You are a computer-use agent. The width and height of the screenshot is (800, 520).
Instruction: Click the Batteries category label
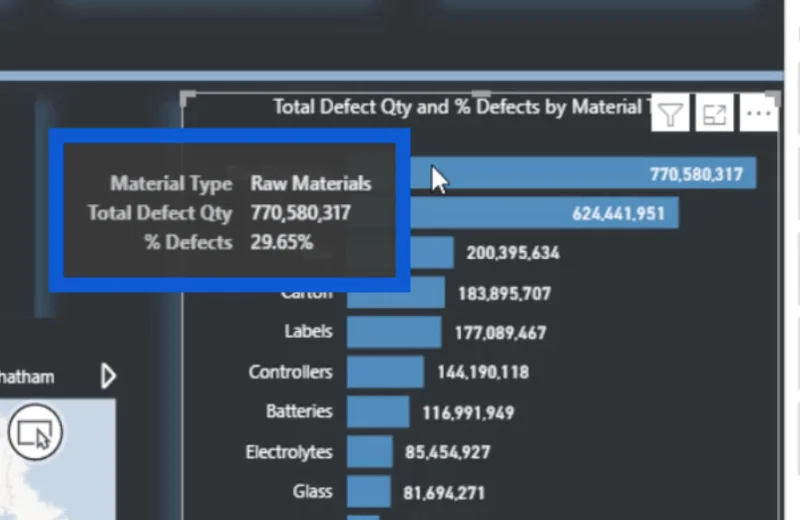pos(299,411)
